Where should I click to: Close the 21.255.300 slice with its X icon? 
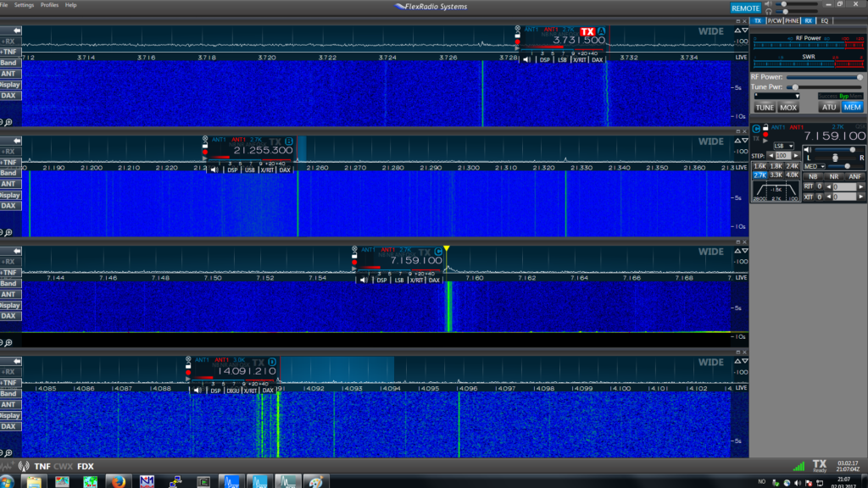[204, 138]
